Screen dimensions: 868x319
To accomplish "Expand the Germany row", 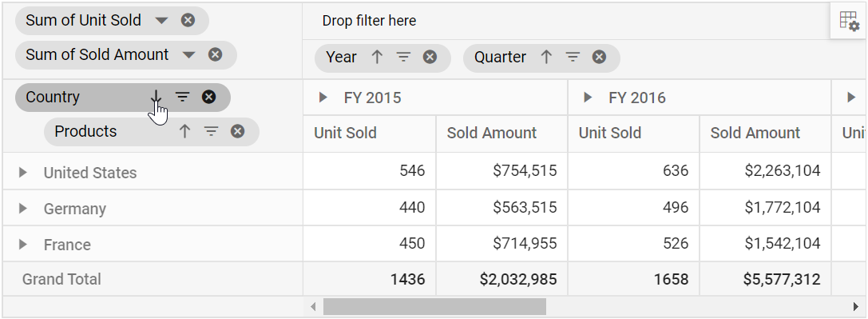I will 22,208.
